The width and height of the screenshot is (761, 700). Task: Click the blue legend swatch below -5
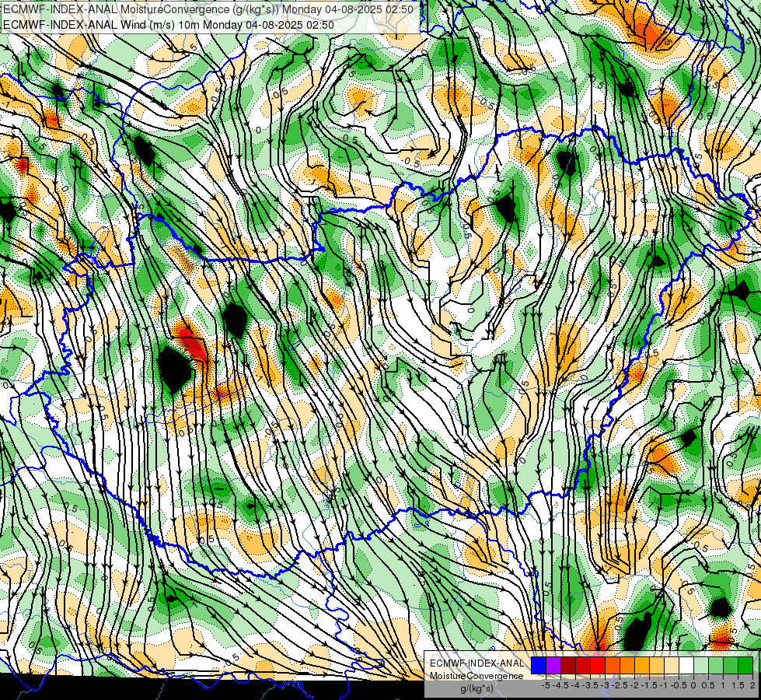[x=539, y=665]
